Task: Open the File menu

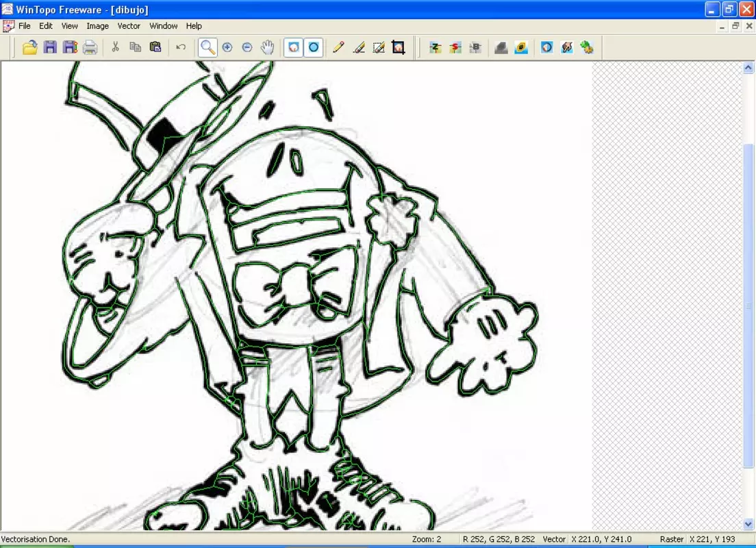Action: (x=25, y=26)
